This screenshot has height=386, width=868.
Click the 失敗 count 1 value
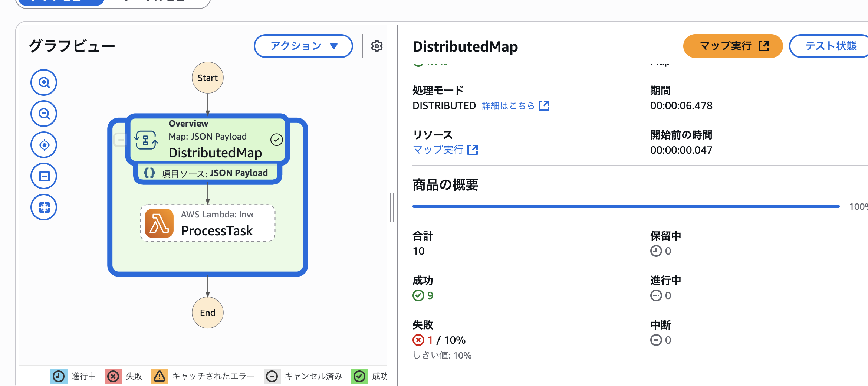(430, 340)
